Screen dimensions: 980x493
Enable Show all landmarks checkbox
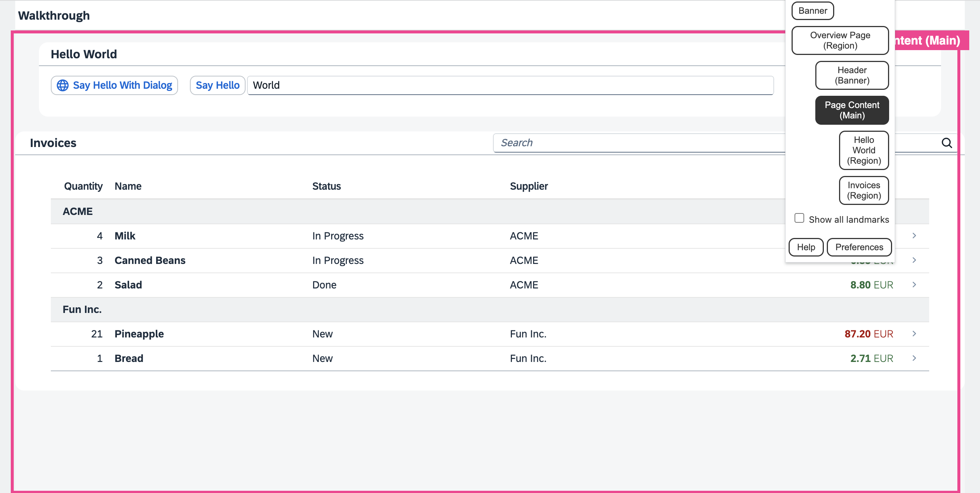(x=799, y=218)
